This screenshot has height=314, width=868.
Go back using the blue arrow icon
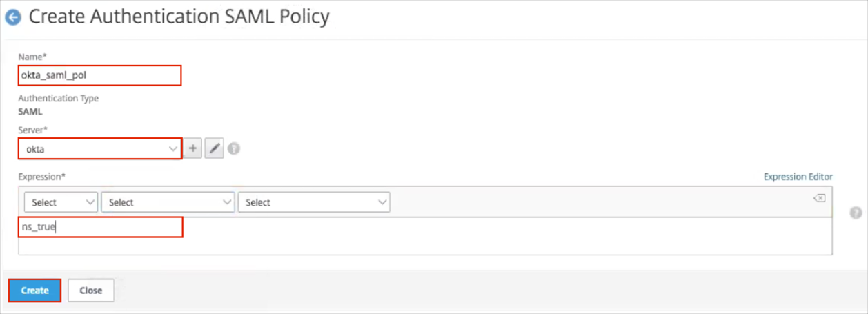point(13,17)
